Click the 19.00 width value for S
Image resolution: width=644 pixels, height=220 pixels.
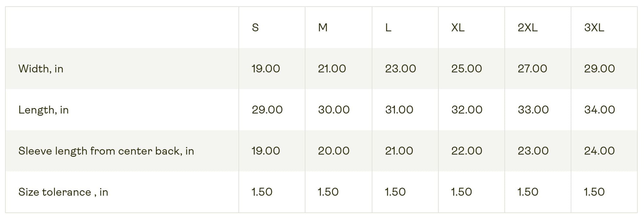click(x=266, y=69)
